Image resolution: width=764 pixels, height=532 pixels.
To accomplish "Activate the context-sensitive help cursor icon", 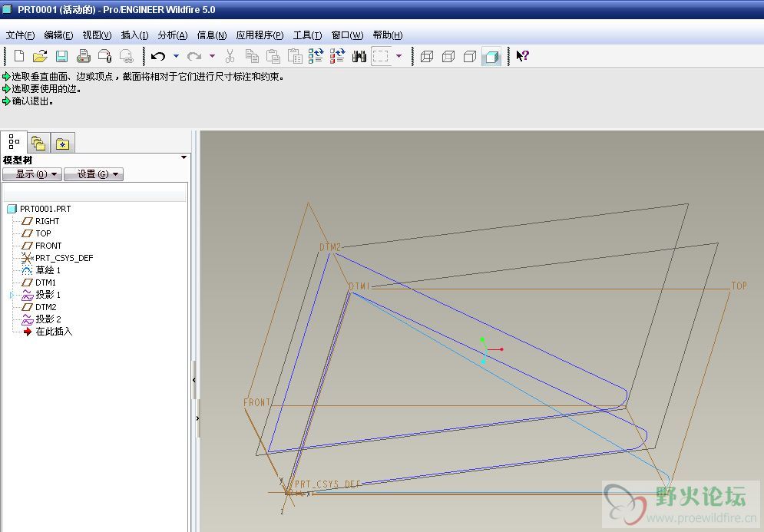I will 522,56.
